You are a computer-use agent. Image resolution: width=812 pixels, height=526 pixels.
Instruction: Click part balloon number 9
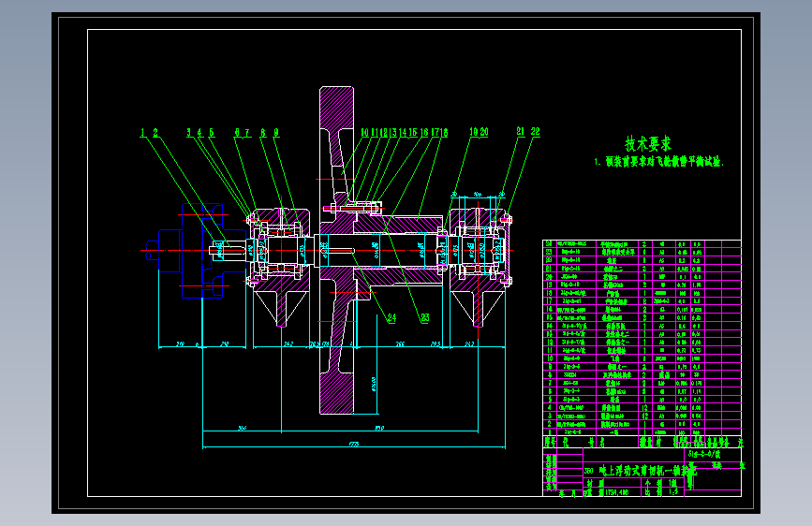tap(276, 133)
